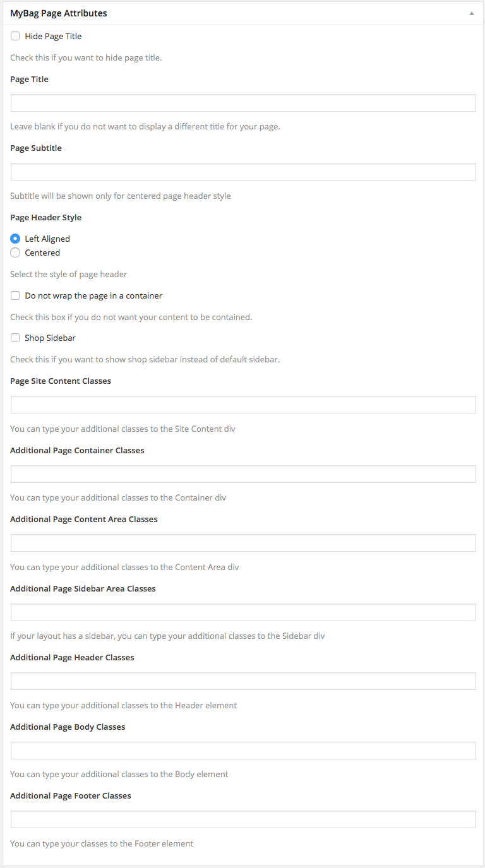Select the Additional Page Sidebar Area Classes field

tap(243, 612)
